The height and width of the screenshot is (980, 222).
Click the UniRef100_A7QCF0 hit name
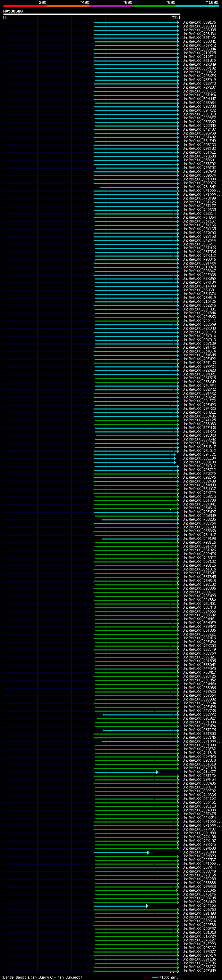pos(199,473)
